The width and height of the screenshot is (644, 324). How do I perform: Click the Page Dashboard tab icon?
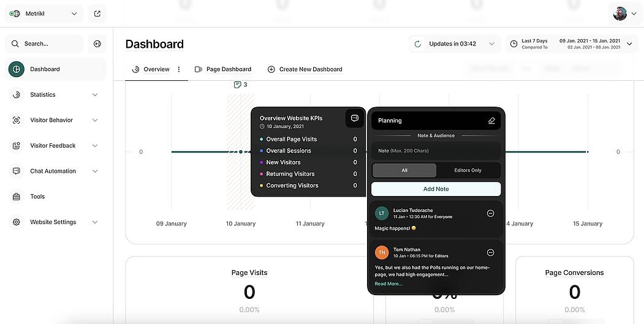point(199,69)
